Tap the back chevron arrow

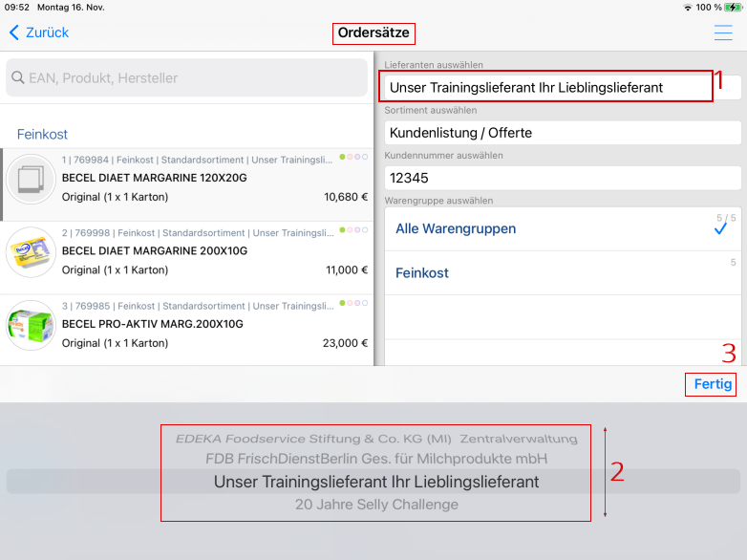coord(13,32)
